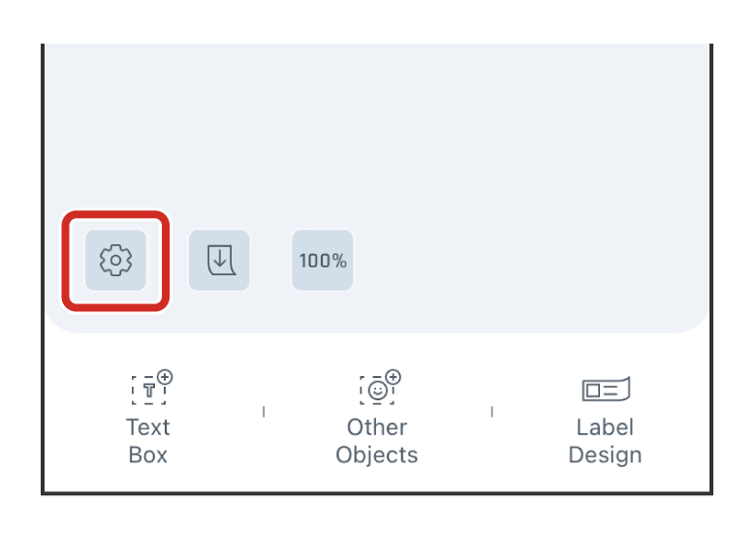Click the divider between Other Objects and Label Design
This screenshot has width=756, height=536.
491,412
